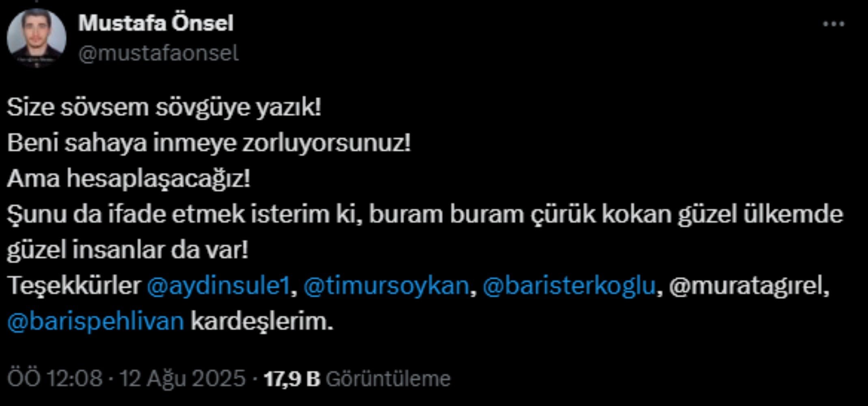This screenshot has height=406, width=868.
Task: Click the 12 Ağu 2025 date
Action: [x=182, y=378]
